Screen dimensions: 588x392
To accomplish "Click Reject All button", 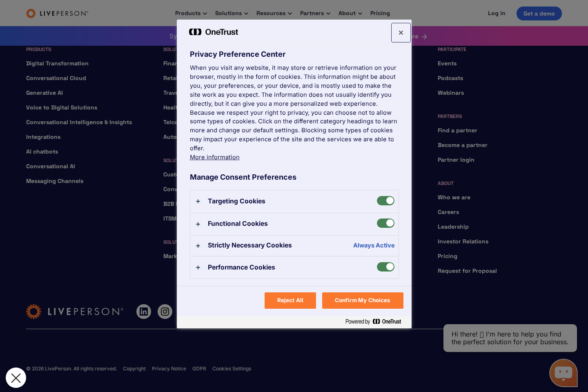I will click(290, 301).
